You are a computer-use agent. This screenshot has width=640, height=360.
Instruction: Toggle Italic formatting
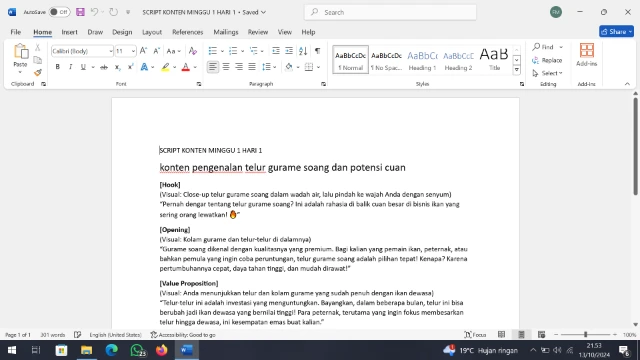(x=70, y=67)
